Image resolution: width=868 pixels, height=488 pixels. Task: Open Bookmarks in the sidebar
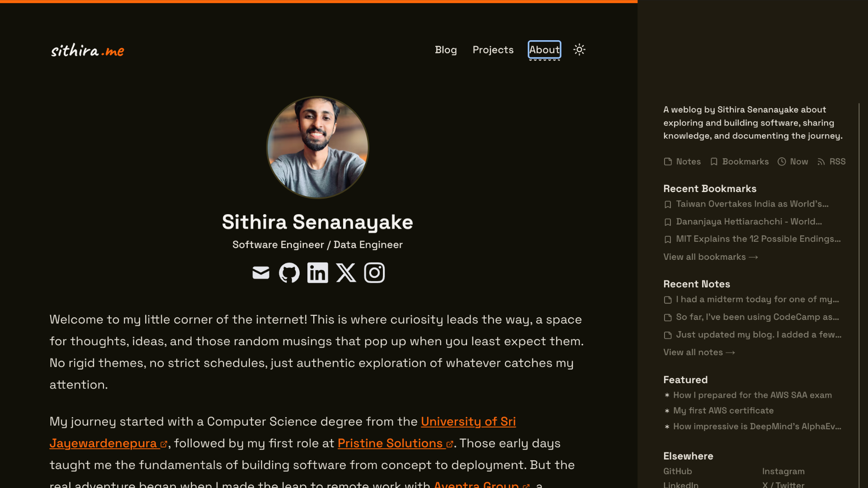tap(739, 162)
